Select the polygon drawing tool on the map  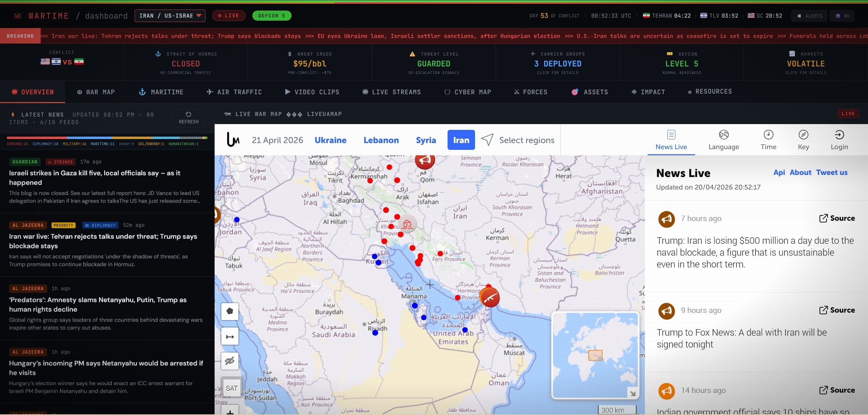(230, 311)
